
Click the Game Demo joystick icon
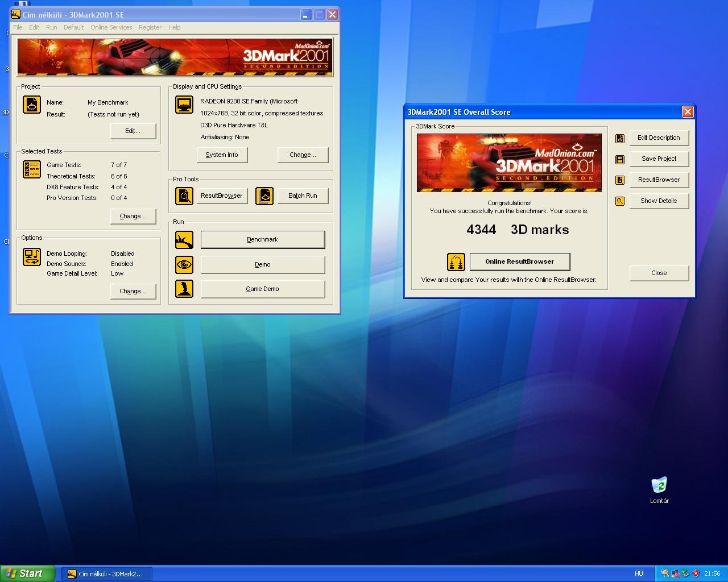(184, 289)
